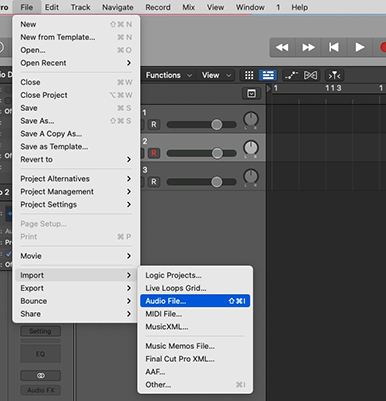Screen dimensions: 386x401
Task: Open the Navigate menu
Action: coord(118,7)
